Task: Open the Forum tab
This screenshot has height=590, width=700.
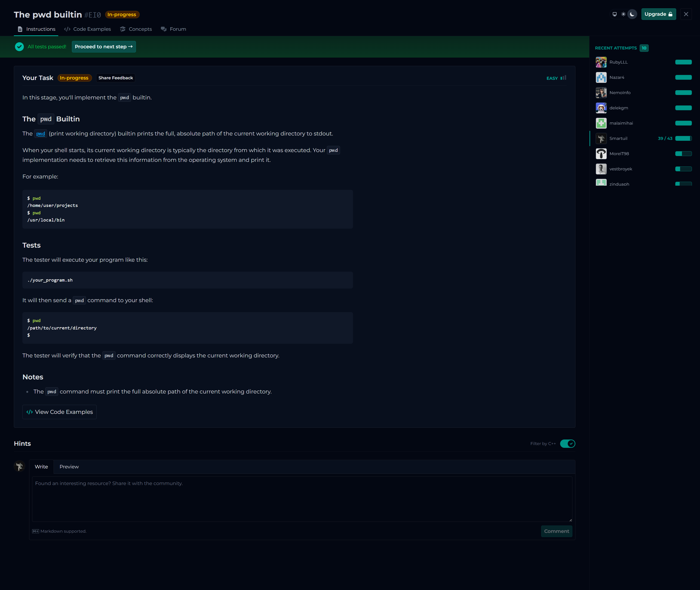Action: click(174, 29)
